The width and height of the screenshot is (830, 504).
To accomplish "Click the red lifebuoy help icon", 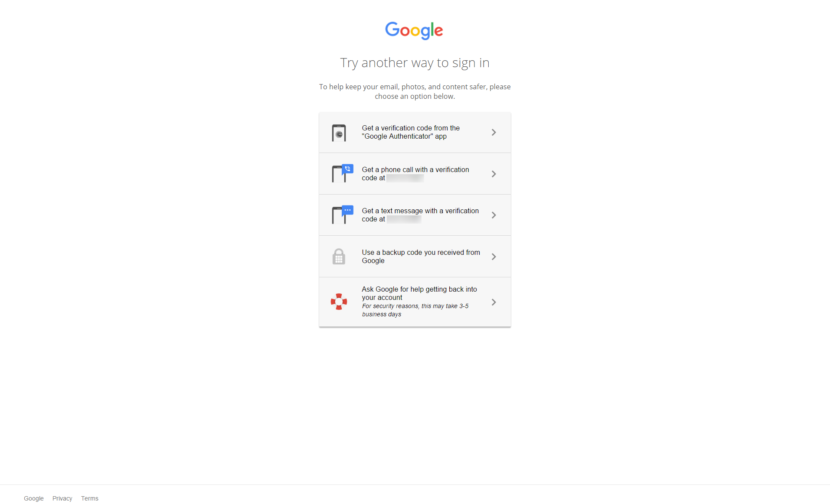I will coord(339,302).
